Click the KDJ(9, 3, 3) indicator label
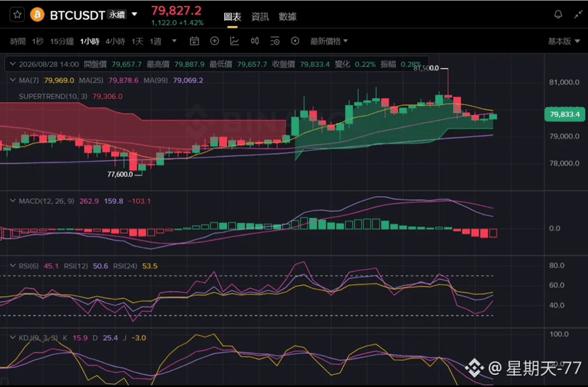The image size is (588, 387). pyautogui.click(x=38, y=338)
